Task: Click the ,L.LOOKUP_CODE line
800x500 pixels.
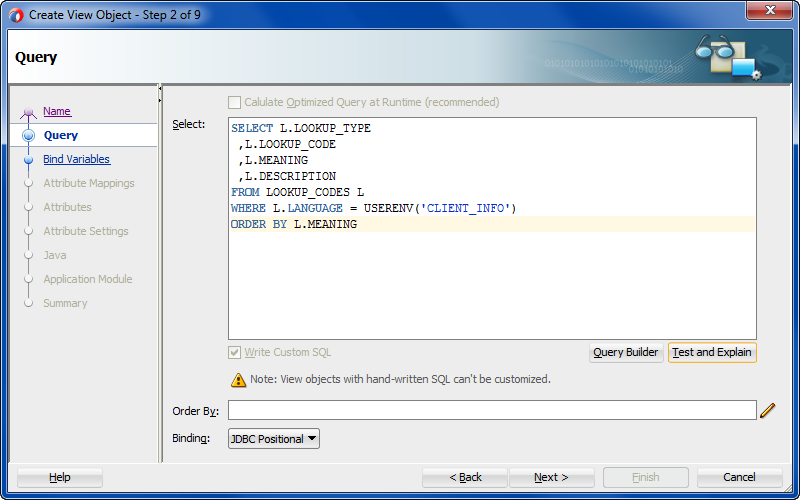Action: tap(287, 144)
